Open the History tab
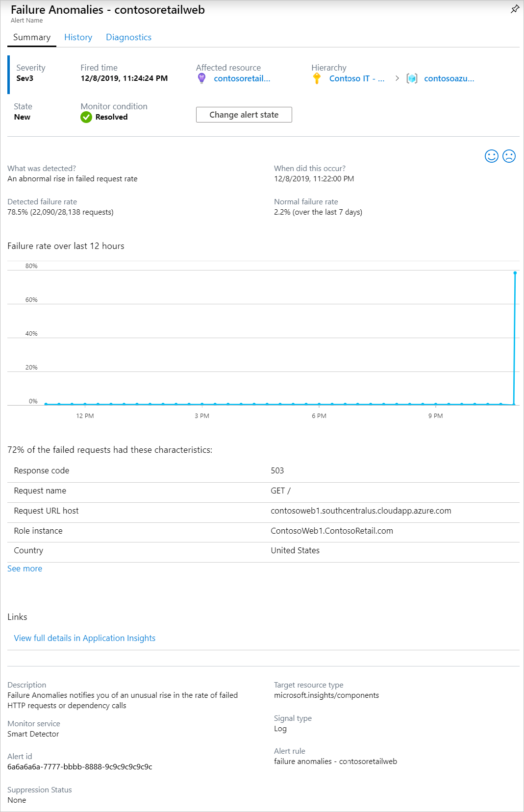Viewport: 524px width, 812px height. point(78,37)
